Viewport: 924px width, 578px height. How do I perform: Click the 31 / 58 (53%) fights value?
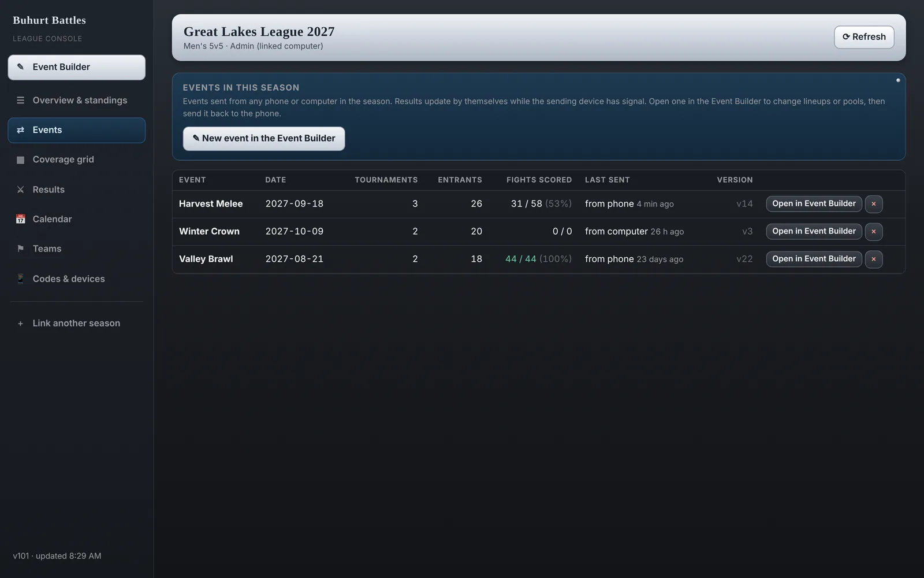[542, 204]
